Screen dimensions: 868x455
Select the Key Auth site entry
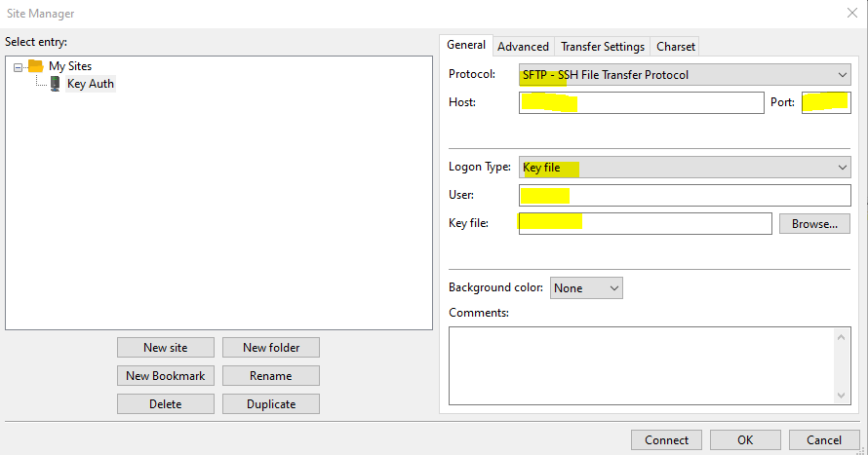(x=91, y=84)
